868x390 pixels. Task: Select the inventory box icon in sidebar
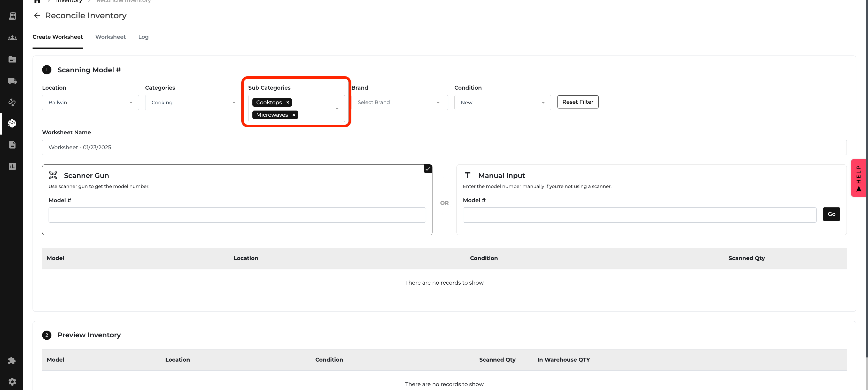click(x=12, y=124)
